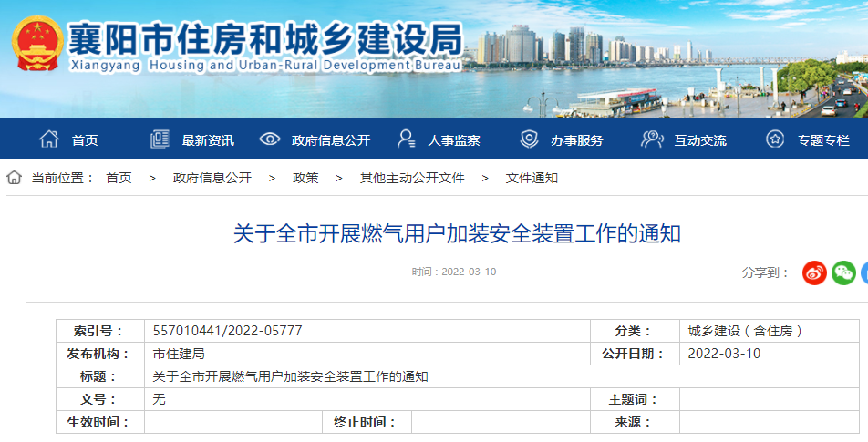Click the breadcrumb home icon

[14, 178]
